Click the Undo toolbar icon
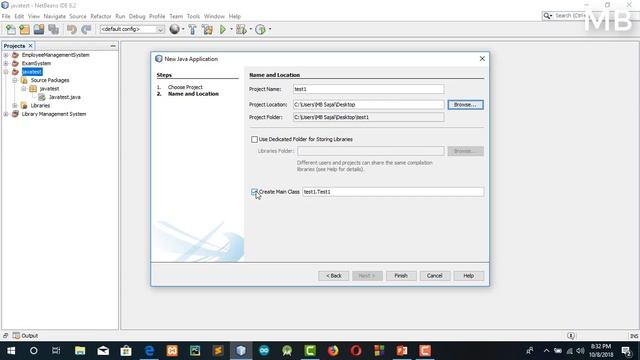 pos(71,29)
